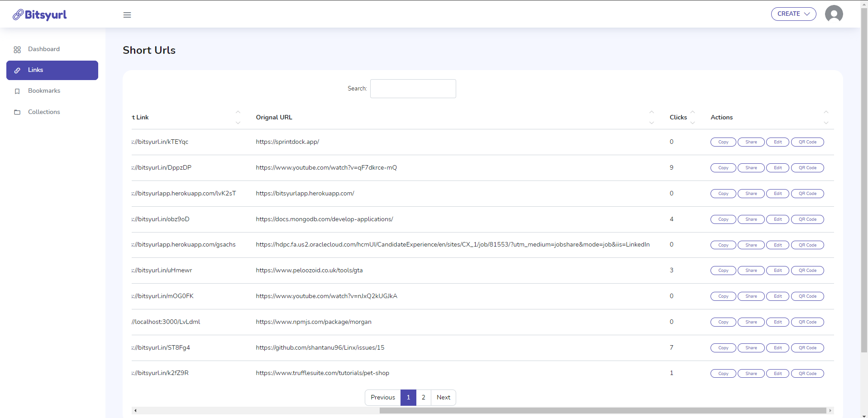Click the https://sprintdock.app/ original URL

click(x=287, y=142)
